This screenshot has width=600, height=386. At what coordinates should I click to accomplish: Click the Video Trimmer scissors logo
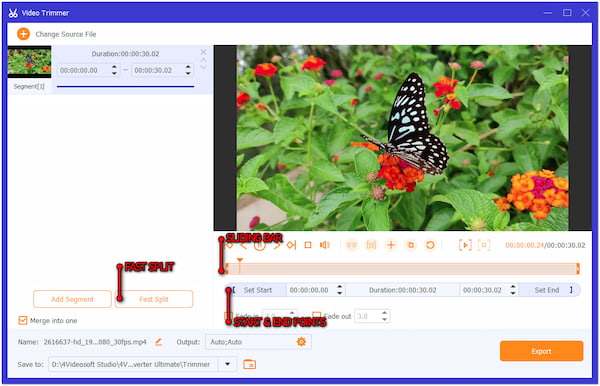(x=13, y=13)
